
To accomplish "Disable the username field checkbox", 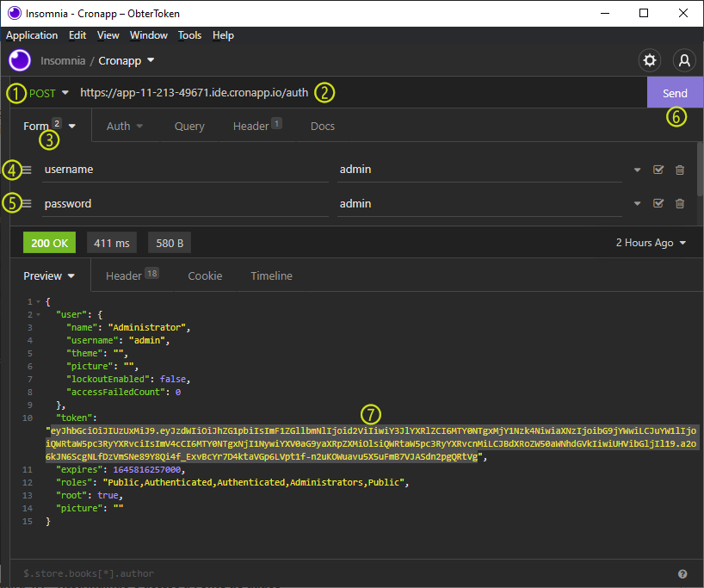I will click(658, 170).
